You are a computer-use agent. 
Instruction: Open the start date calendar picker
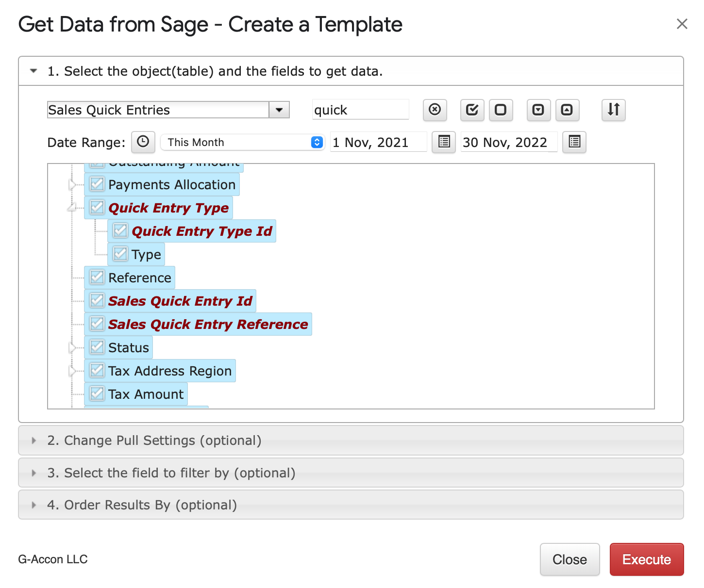[444, 142]
